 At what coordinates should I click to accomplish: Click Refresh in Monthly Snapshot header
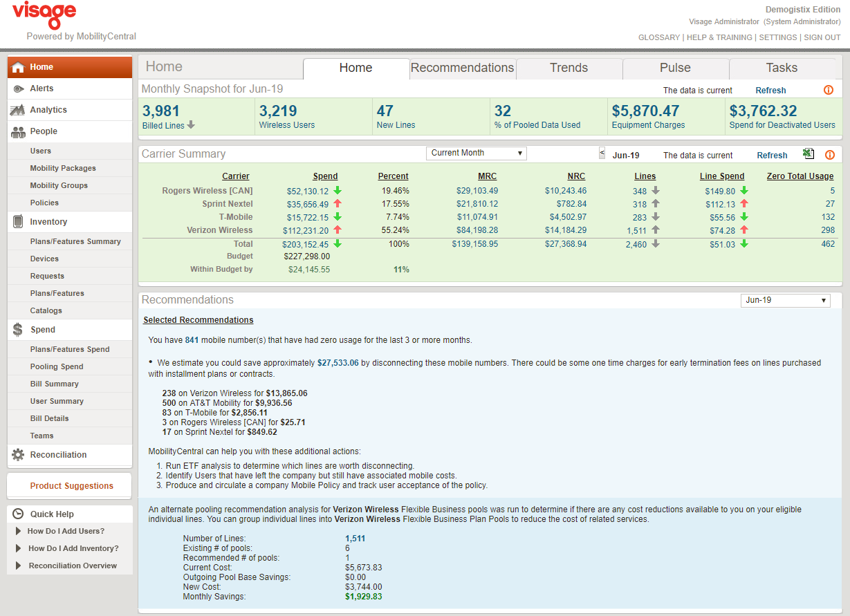tap(770, 91)
